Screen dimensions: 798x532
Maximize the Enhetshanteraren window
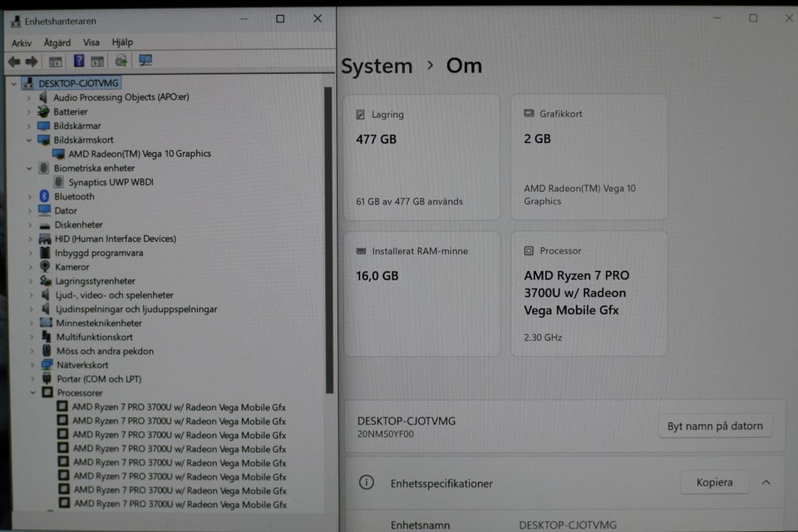point(280,19)
